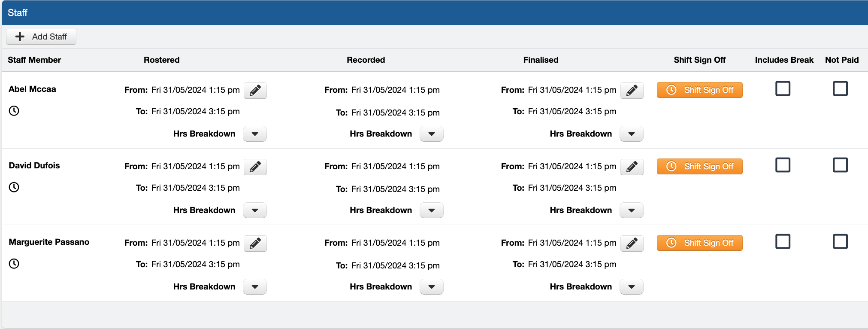The width and height of the screenshot is (868, 329).
Task: Click David Dufois's finalised To time
Action: 572,188
